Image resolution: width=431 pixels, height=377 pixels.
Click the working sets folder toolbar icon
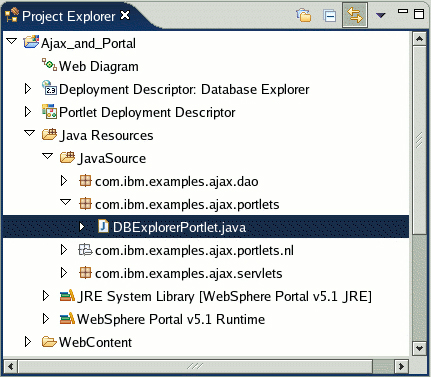point(304,15)
